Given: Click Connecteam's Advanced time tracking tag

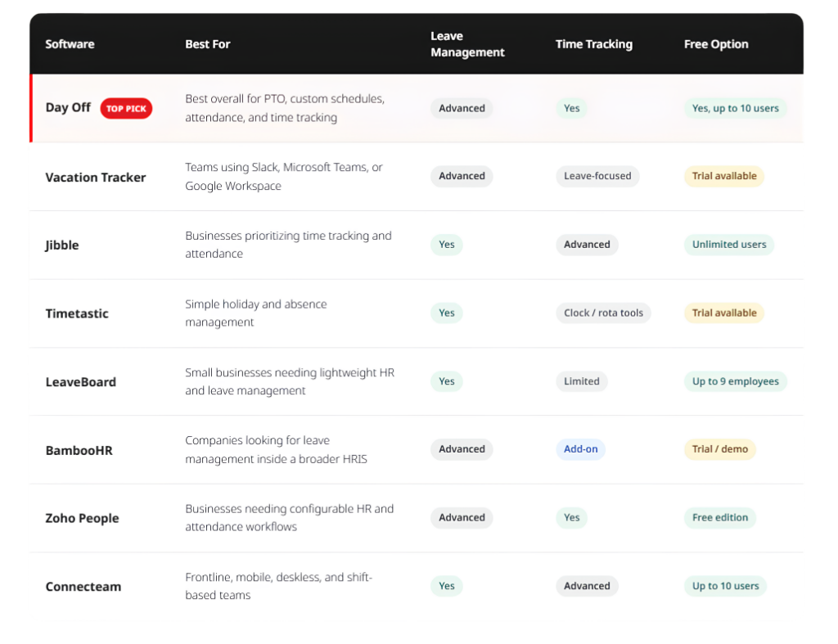Looking at the screenshot, I should click(x=587, y=586).
